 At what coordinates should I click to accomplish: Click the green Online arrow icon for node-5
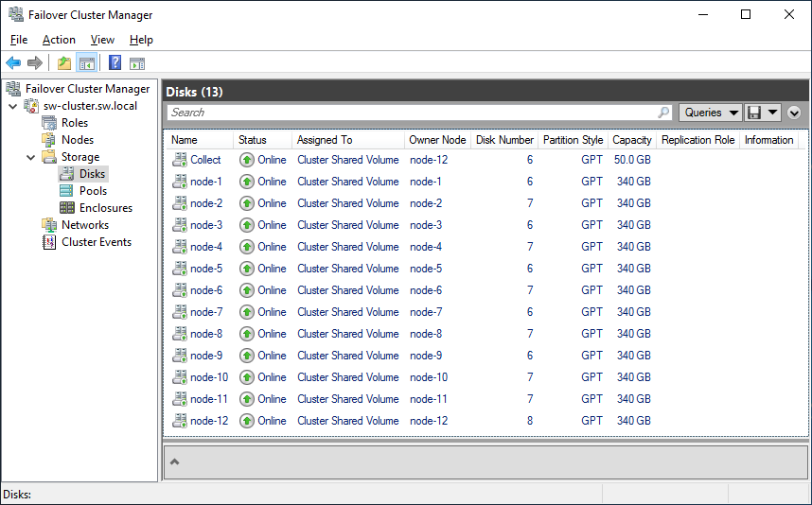pyautogui.click(x=247, y=269)
